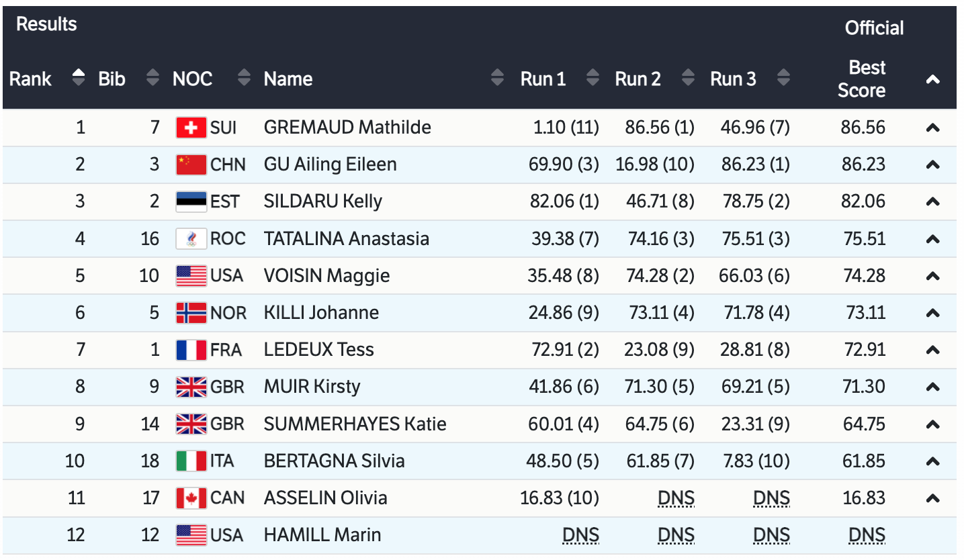Image resolution: width=964 pixels, height=560 pixels.
Task: Click the Results table heading
Action: [x=46, y=24]
